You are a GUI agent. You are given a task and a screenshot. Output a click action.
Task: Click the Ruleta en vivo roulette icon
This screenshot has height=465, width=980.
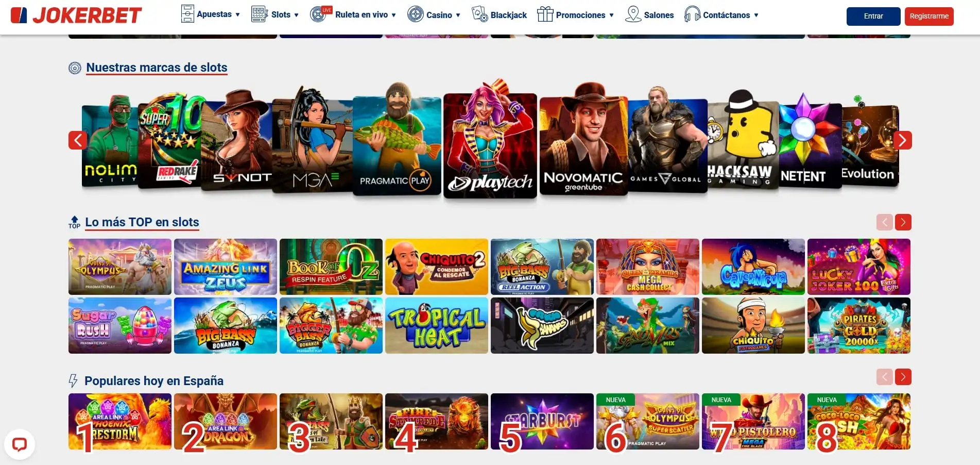click(319, 14)
